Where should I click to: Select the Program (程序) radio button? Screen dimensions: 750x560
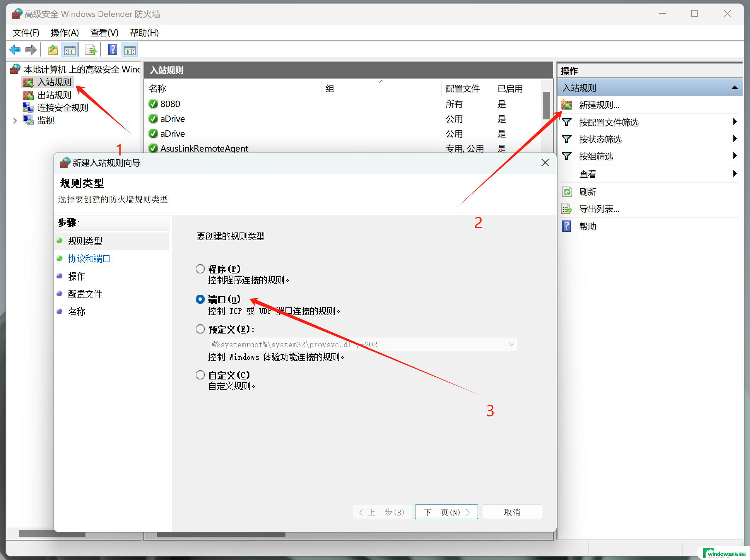[200, 269]
